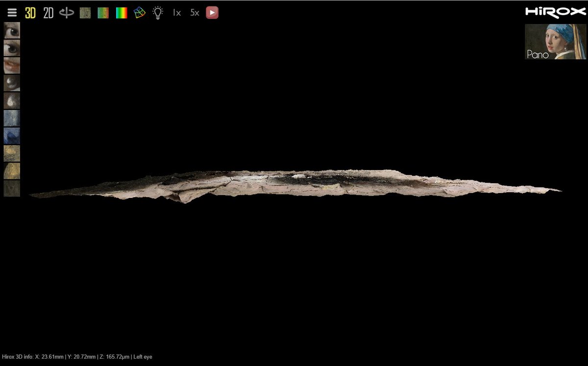The image size is (588, 366).
Task: Toggle the light bulb lighting option
Action: 157,13
